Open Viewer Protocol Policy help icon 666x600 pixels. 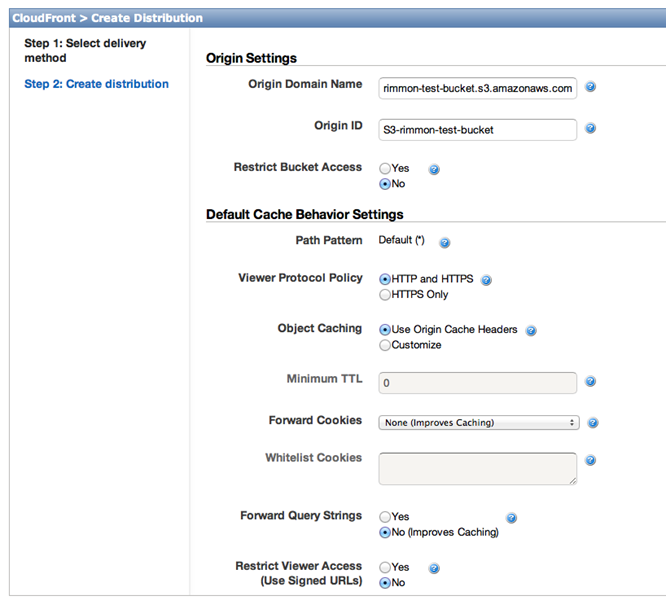486,280
